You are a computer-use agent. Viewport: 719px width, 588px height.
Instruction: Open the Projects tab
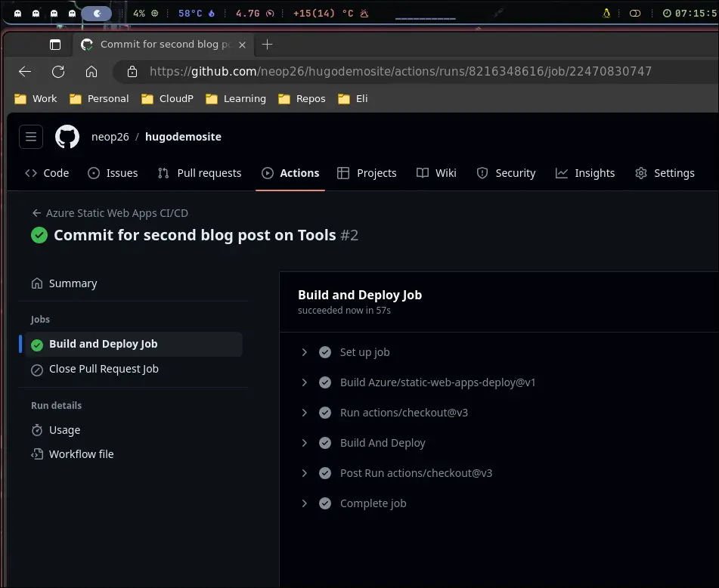coord(367,173)
